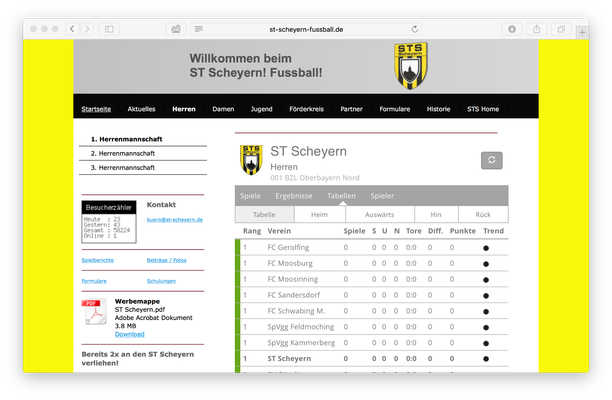Click the SpVgg Feldmoching table row
This screenshot has width=612, height=400.
(x=372, y=327)
